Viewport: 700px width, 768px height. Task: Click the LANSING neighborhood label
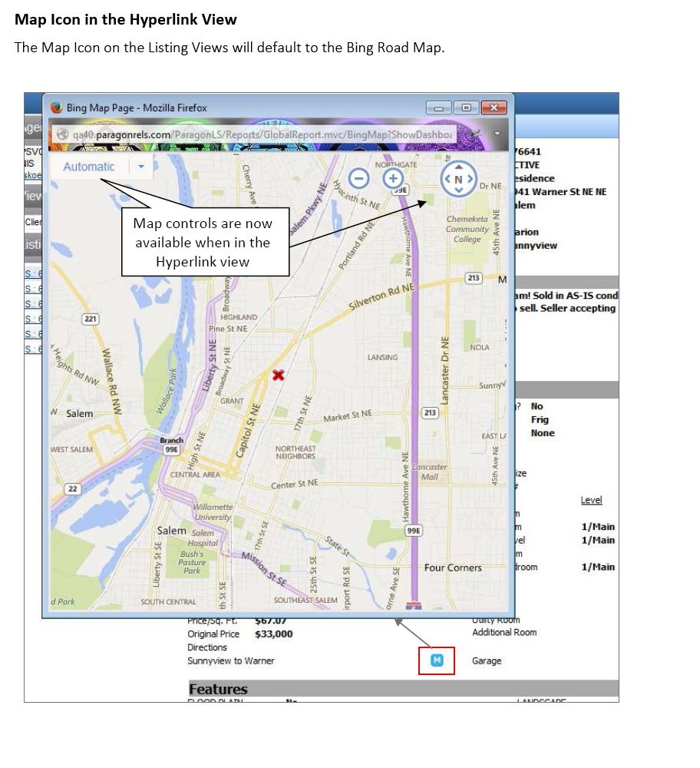pyautogui.click(x=382, y=358)
